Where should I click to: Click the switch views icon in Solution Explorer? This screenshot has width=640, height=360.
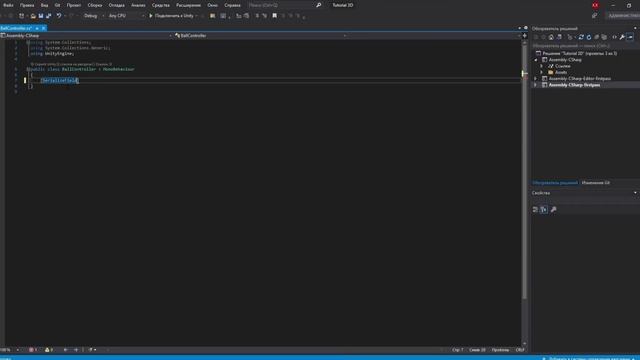559,37
